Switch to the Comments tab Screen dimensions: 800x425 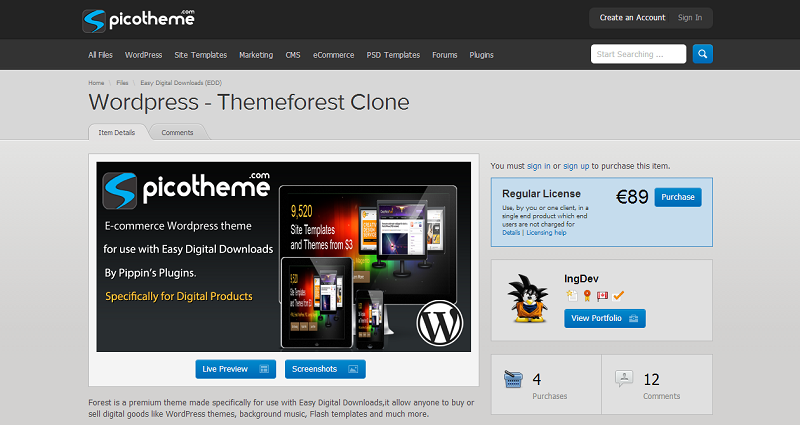(x=177, y=132)
